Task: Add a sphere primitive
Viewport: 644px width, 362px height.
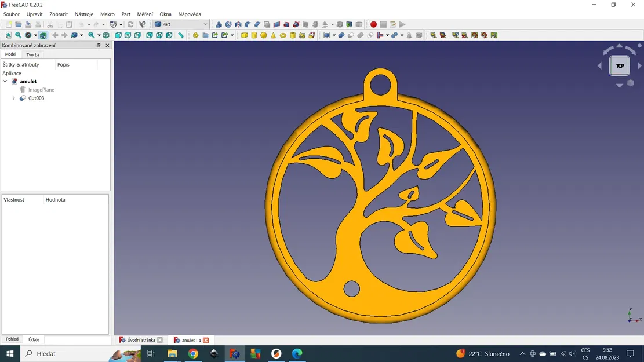Action: pos(263,35)
